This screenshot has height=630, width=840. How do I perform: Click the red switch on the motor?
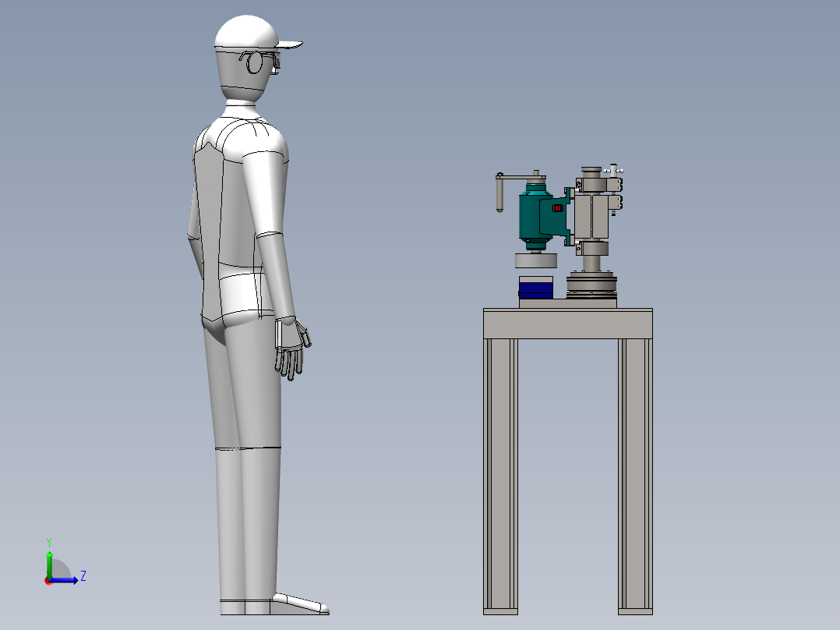pyautogui.click(x=558, y=208)
